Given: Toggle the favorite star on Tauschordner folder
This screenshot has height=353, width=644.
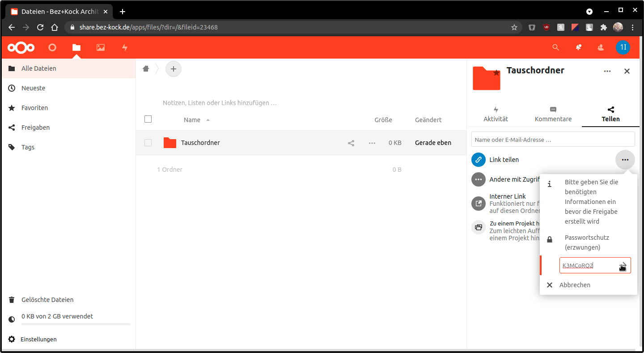Looking at the screenshot, I should pos(496,72).
